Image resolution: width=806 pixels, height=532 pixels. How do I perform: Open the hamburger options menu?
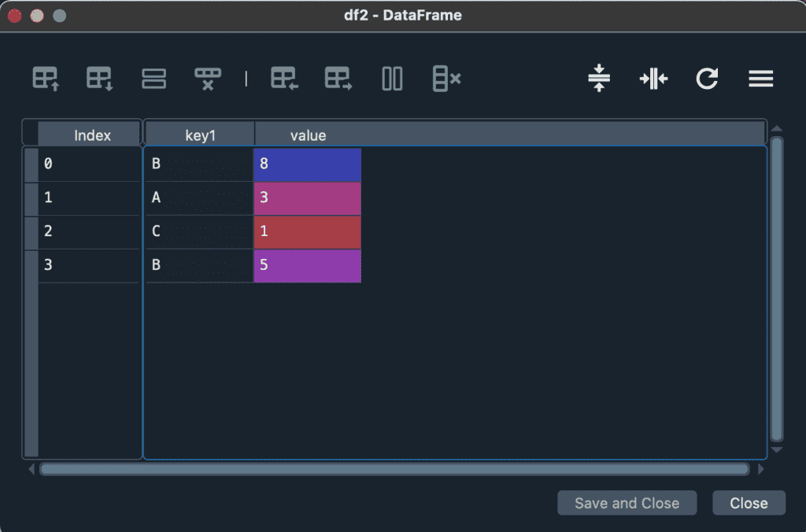point(761,79)
